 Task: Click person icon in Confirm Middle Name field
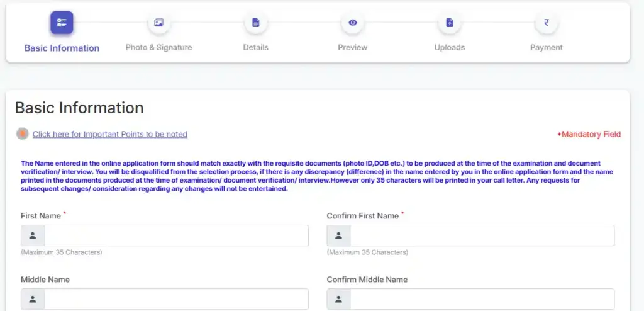click(x=338, y=299)
